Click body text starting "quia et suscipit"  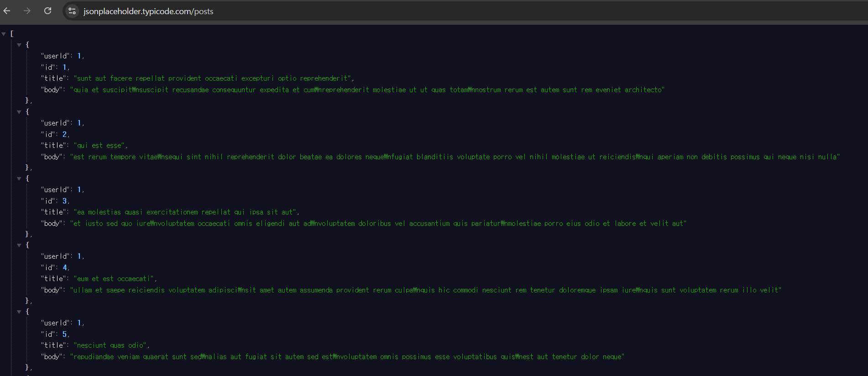click(x=367, y=90)
